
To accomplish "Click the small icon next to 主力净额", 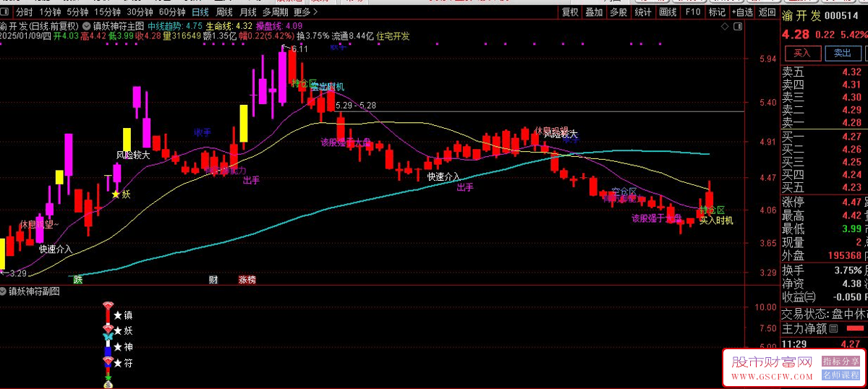I will pos(833,328).
